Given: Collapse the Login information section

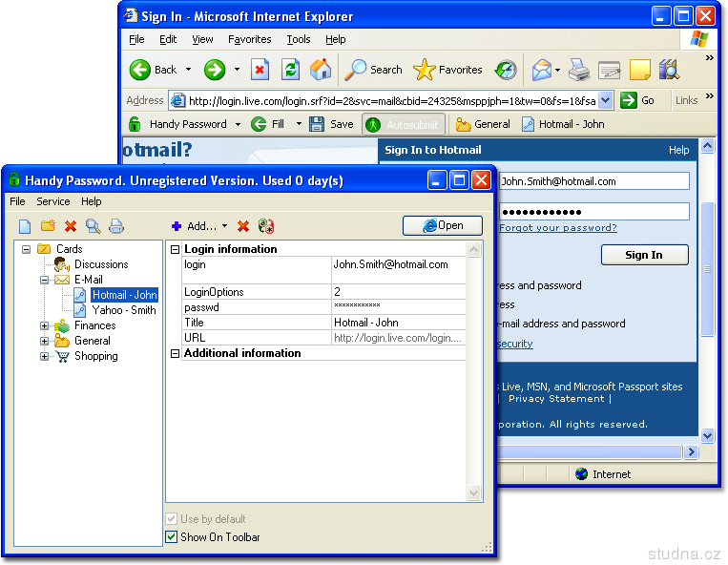Looking at the screenshot, I should point(175,250).
